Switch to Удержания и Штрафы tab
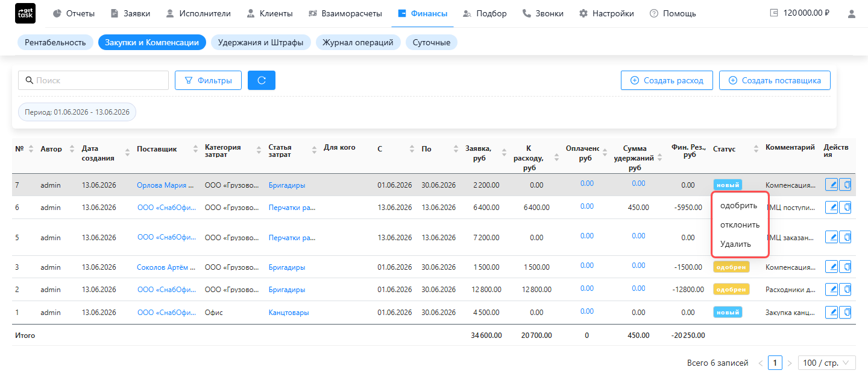This screenshot has height=382, width=868. (261, 42)
